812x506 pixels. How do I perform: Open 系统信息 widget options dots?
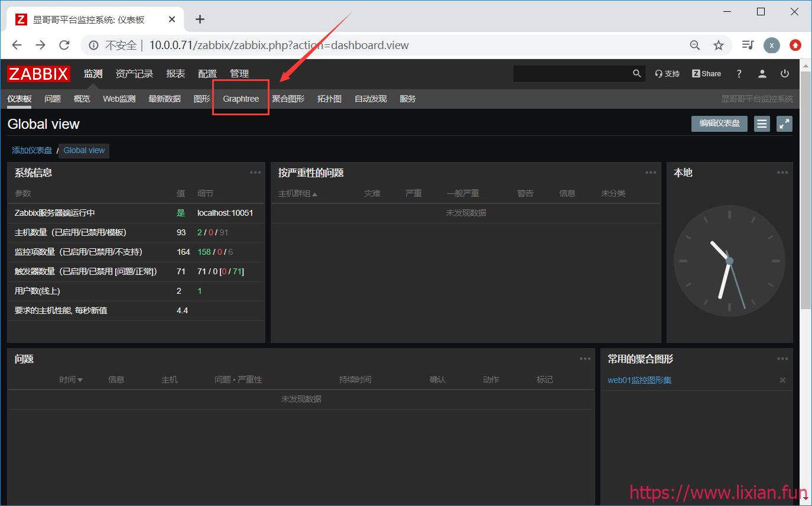point(255,173)
